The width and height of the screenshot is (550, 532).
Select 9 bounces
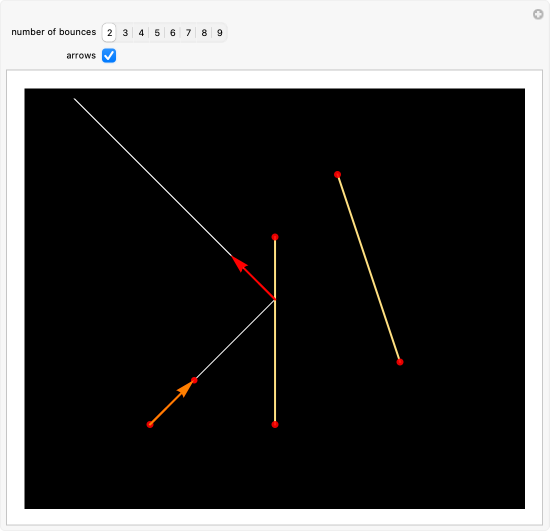220,33
